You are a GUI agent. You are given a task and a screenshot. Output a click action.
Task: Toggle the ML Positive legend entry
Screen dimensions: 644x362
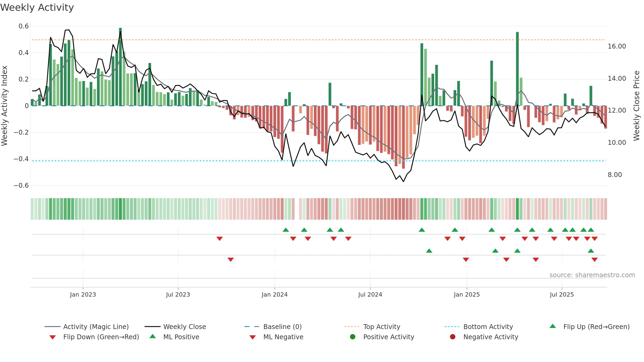pos(174,337)
